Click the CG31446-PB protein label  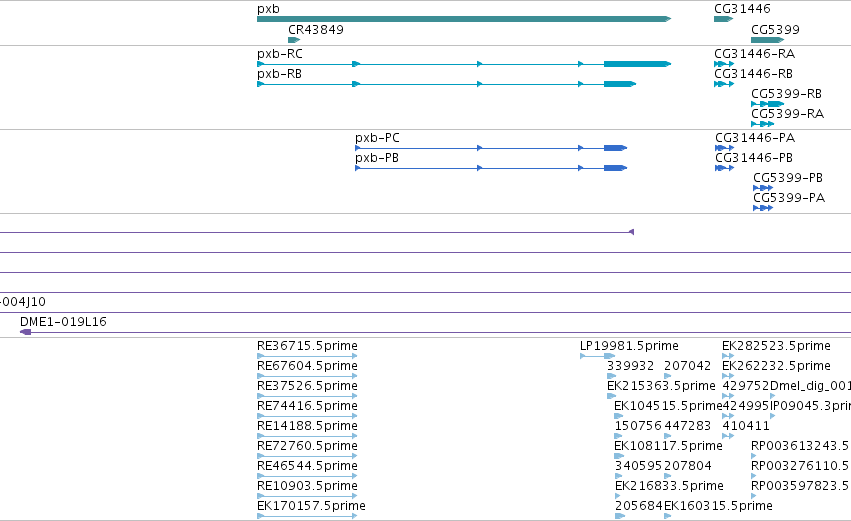click(754, 158)
